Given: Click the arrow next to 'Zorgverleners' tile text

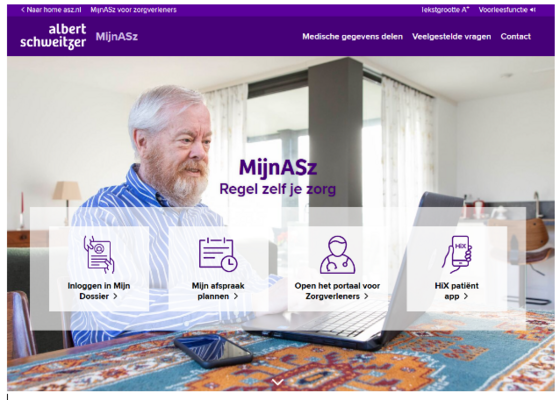Looking at the screenshot, I should click(366, 296).
